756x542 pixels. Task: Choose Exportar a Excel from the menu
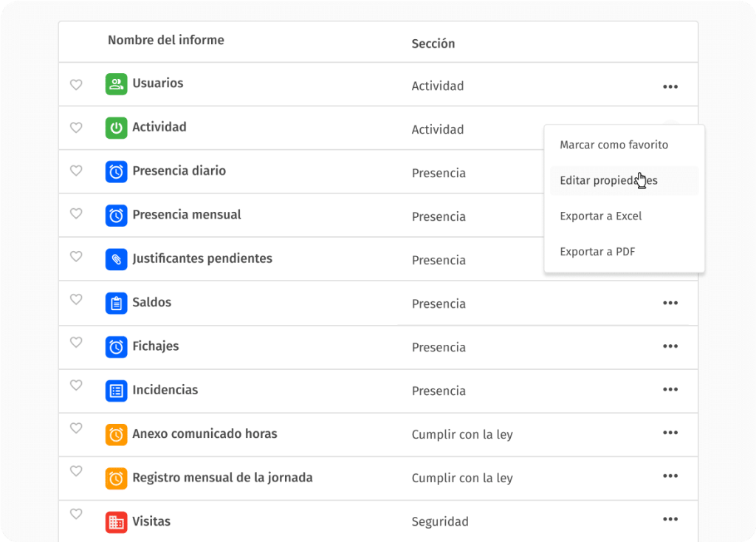tap(600, 216)
